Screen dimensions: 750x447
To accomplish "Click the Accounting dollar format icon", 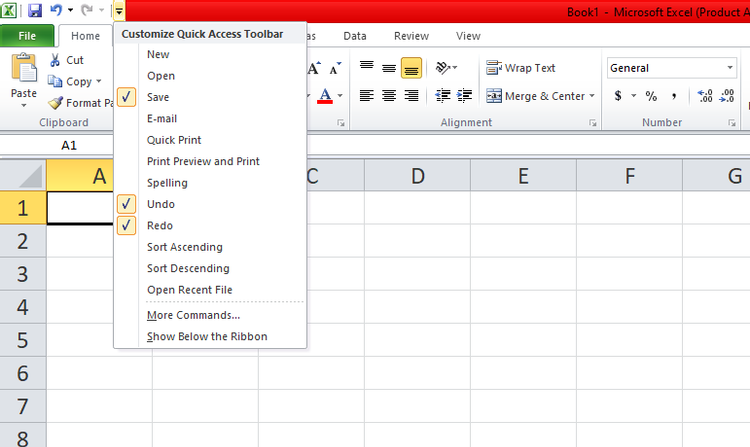I will click(618, 96).
